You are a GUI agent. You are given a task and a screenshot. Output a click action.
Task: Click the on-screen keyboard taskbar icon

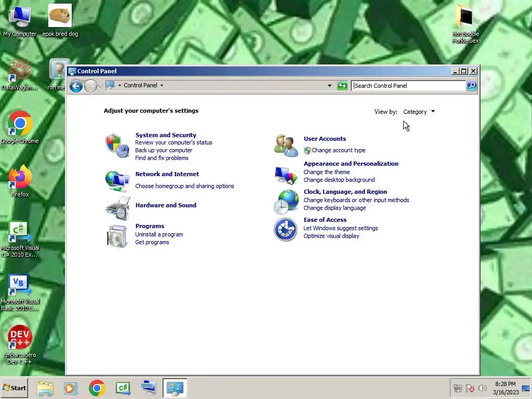click(149, 388)
